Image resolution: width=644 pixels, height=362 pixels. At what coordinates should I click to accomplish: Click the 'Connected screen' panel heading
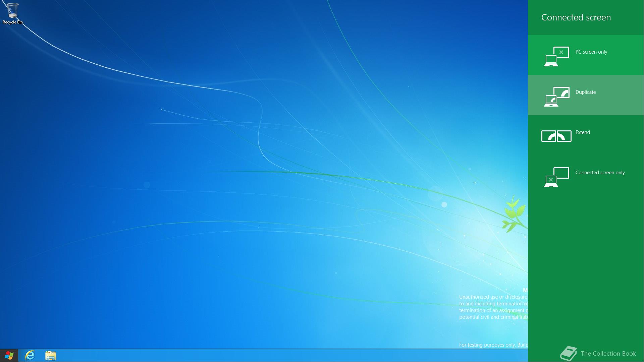pos(576,17)
